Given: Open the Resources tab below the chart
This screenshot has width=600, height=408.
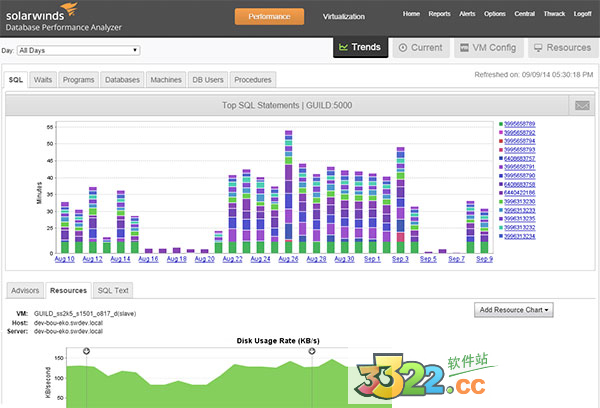Looking at the screenshot, I should [68, 290].
